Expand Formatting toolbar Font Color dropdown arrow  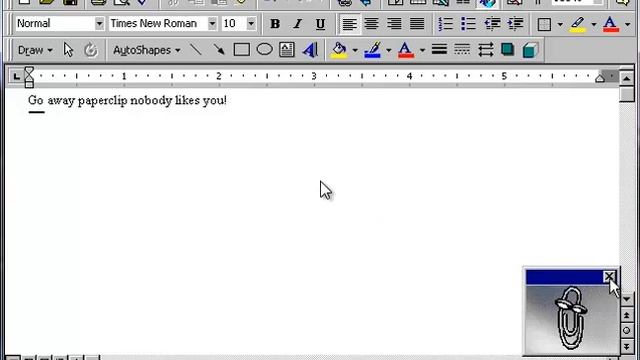click(627, 24)
